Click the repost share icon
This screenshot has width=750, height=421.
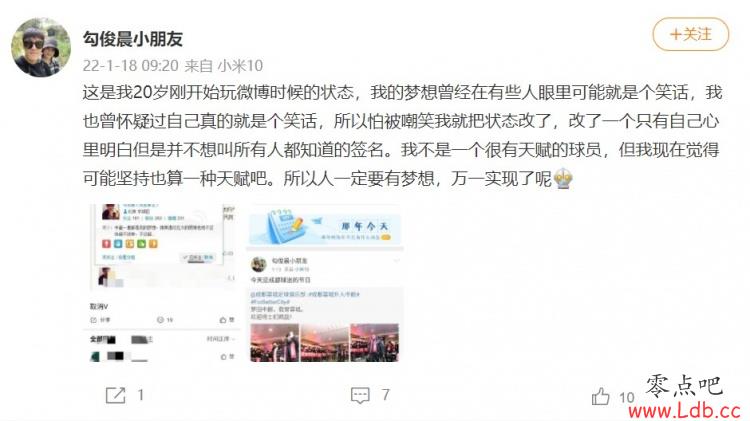pyautogui.click(x=115, y=395)
